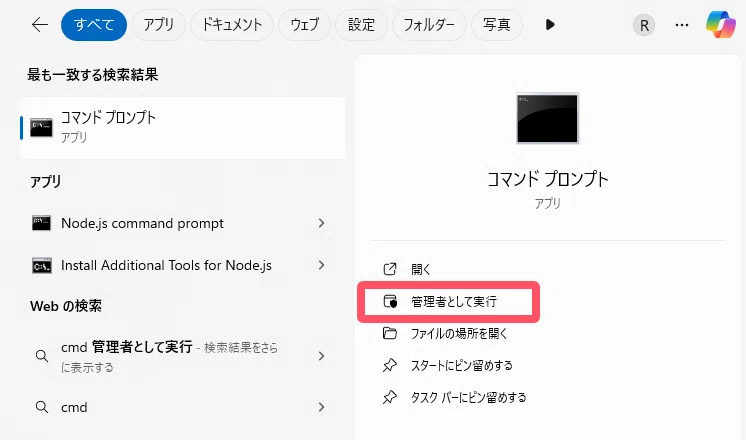Open the Copilot icon
746x440 pixels.
720,25
